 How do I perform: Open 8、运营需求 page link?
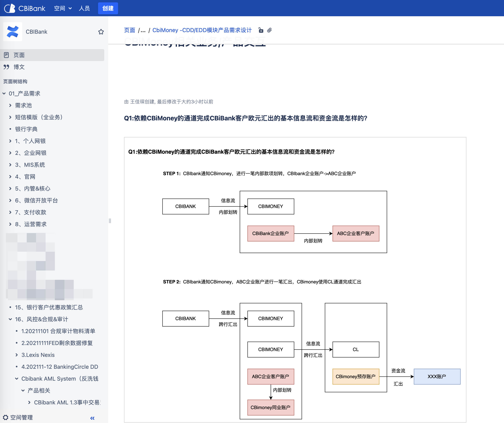pos(31,224)
